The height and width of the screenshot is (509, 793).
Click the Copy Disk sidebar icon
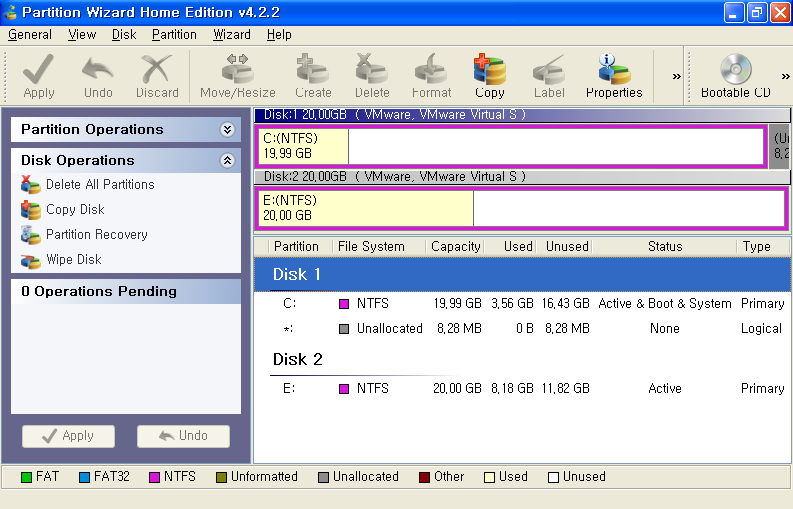(30, 209)
